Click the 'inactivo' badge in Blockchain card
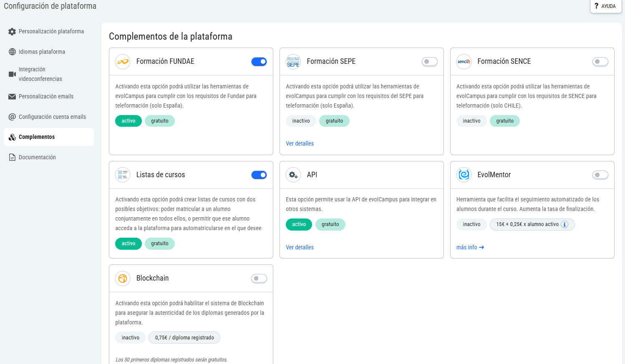The image size is (625, 364). (131, 338)
